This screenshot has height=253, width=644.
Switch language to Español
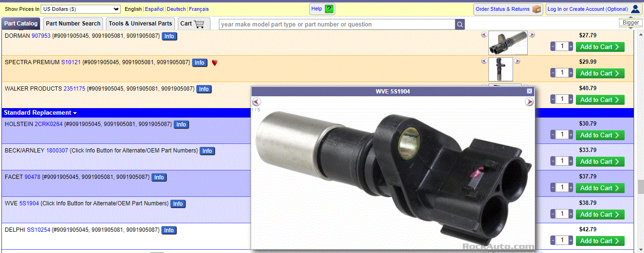click(x=154, y=9)
